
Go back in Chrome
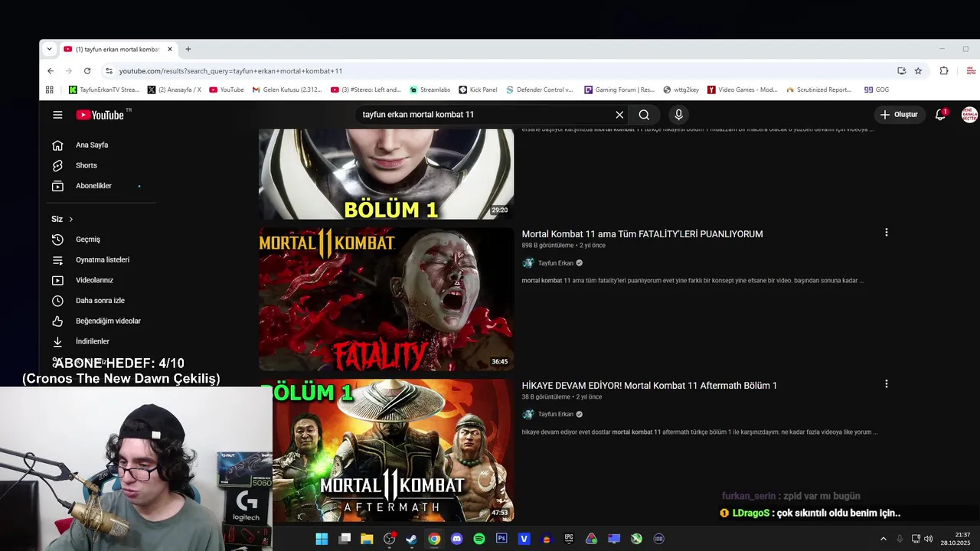51,71
